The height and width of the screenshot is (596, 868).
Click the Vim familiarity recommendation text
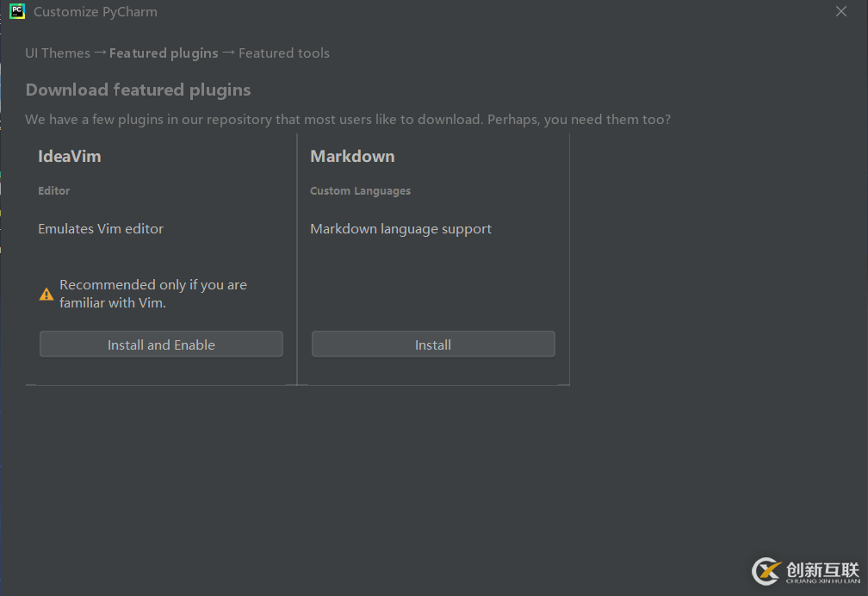[x=152, y=294]
